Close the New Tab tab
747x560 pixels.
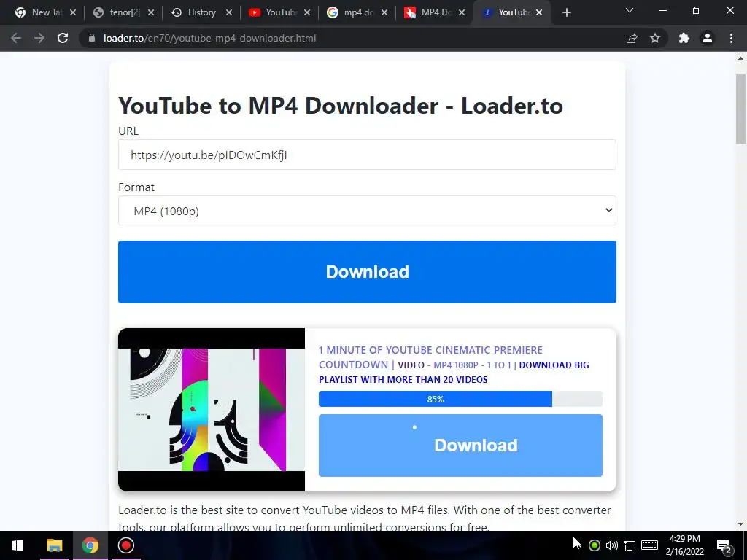[73, 13]
